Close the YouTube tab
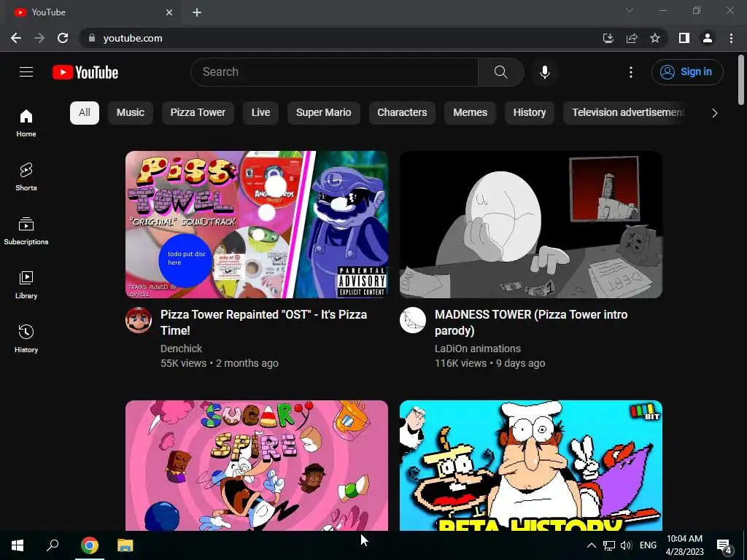Image resolution: width=747 pixels, height=560 pixels. (169, 12)
